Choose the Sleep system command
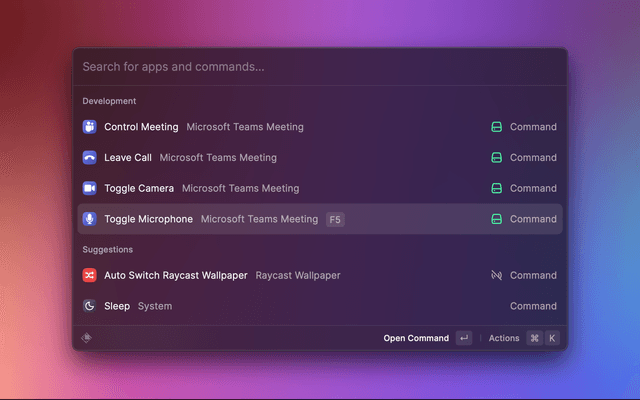Viewport: 640px width, 400px height. (x=300, y=306)
